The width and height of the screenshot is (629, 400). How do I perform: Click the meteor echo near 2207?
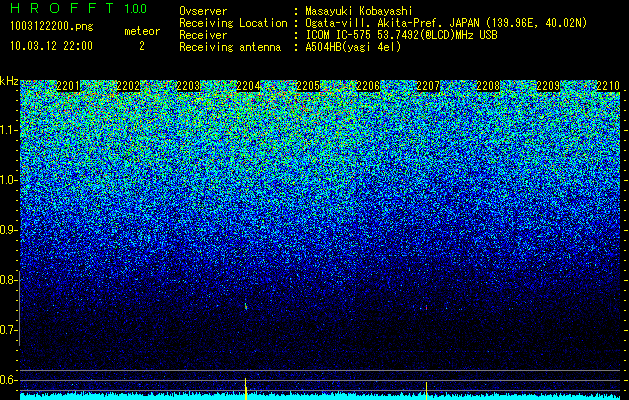[x=426, y=308]
